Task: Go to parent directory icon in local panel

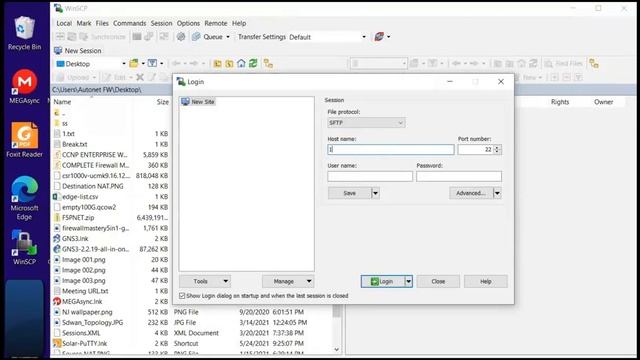Action: [x=218, y=64]
